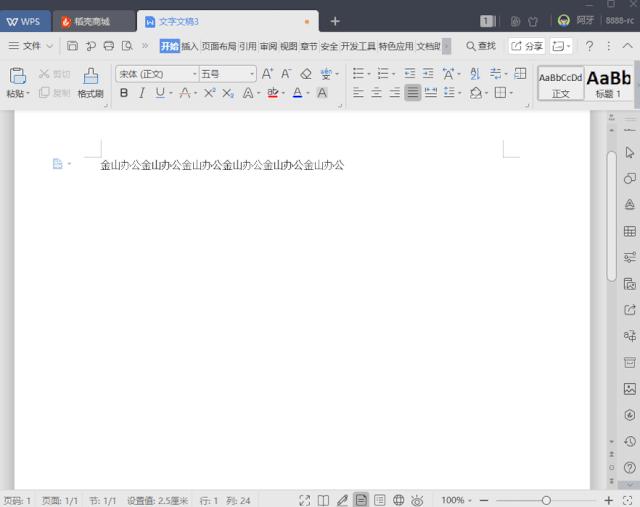The image size is (640, 507).
Task: Open the 引用 ribbon tab
Action: (248, 46)
